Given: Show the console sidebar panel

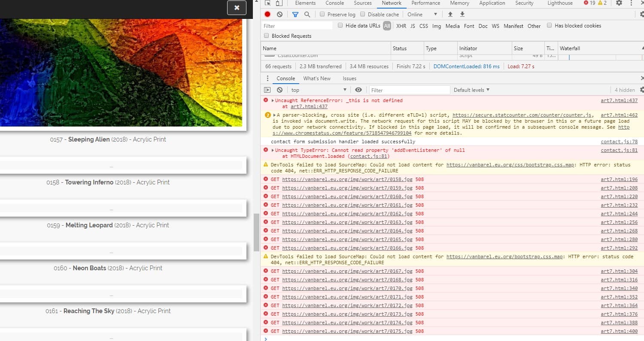Looking at the screenshot, I should 267,90.
